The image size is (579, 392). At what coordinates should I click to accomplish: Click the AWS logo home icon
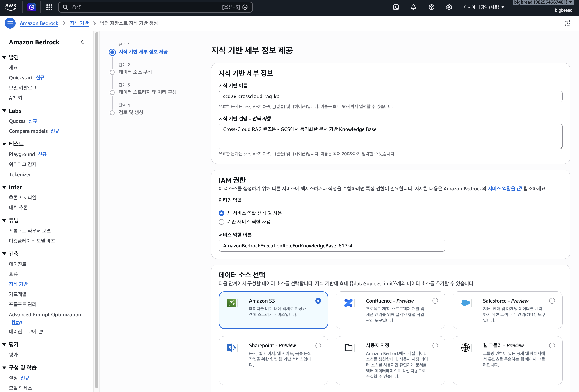click(11, 7)
